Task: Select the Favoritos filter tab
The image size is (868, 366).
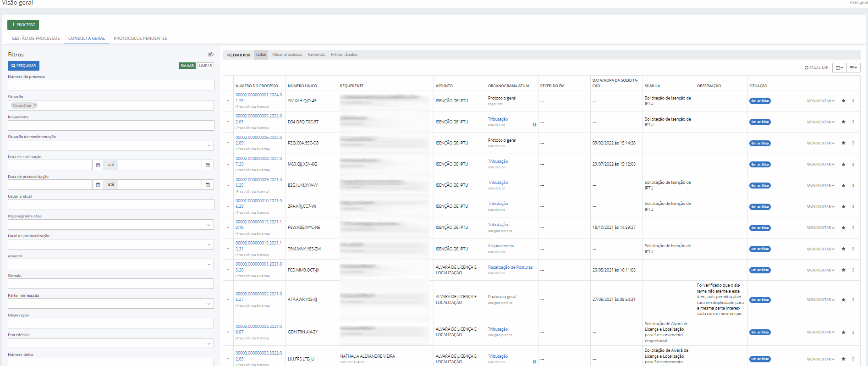Action: (x=316, y=55)
